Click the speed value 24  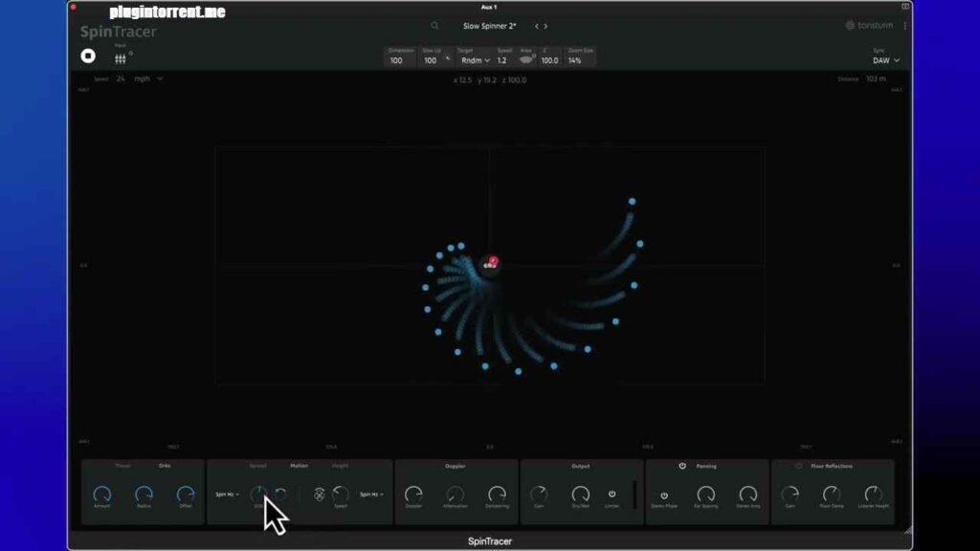(x=120, y=78)
